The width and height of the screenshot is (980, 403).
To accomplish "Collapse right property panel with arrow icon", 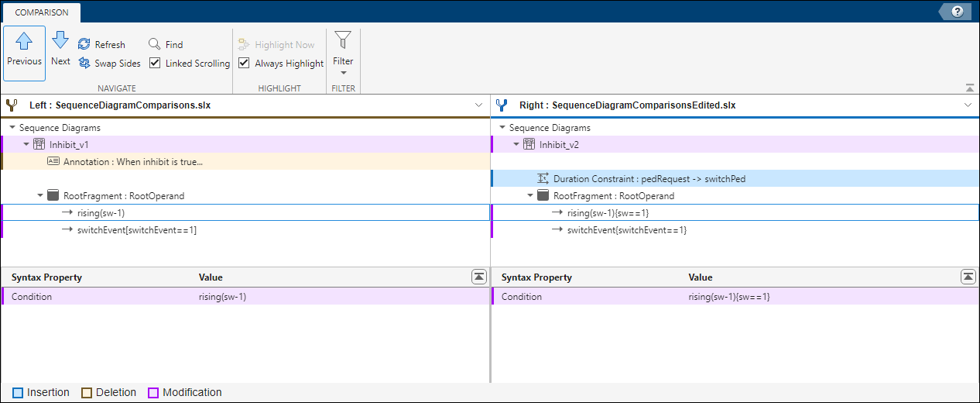I will [968, 277].
